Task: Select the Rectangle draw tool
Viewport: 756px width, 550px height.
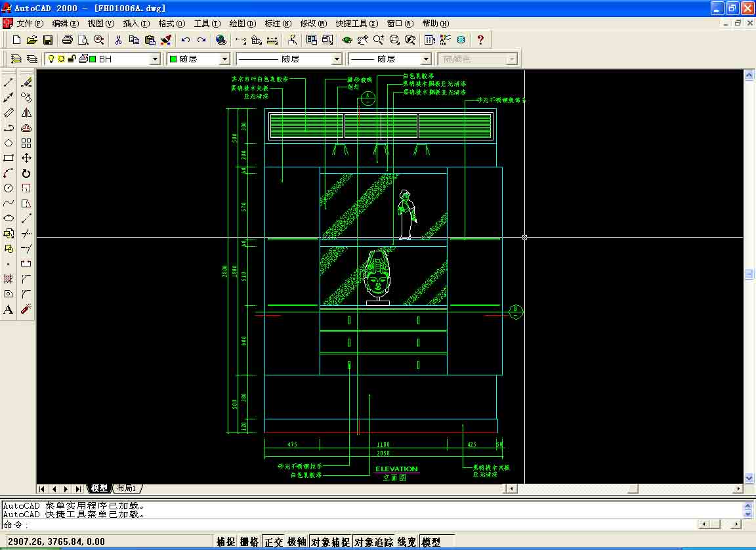Action: 8,158
